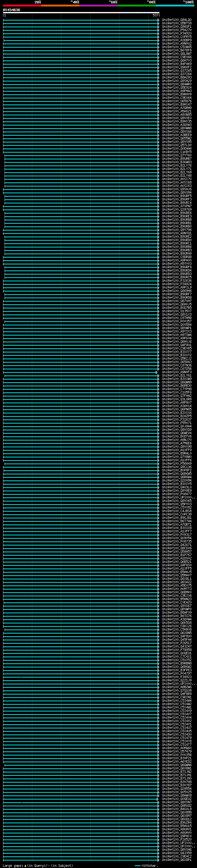The image size is (197, 868).
Task: Click the alignment arrow beside UniRef100_A9NVF3
Action: pos(157,372)
